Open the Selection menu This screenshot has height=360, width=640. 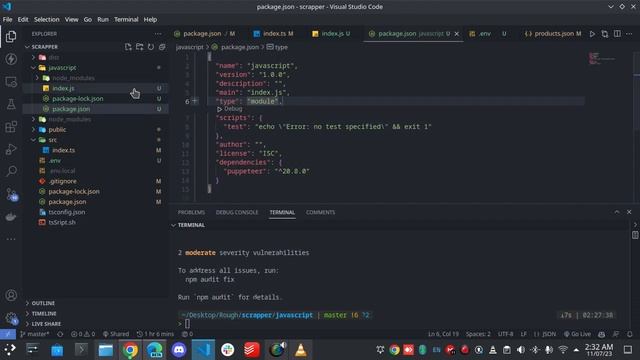(47, 19)
